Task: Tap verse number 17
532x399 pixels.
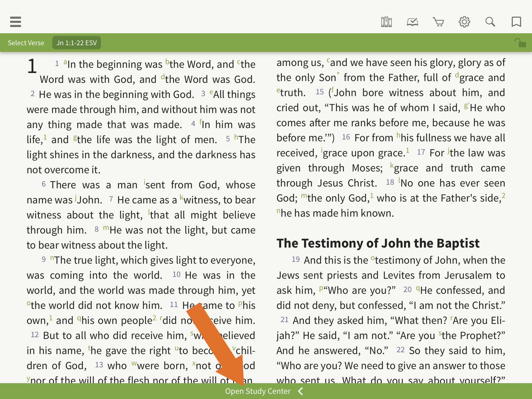Action: [x=421, y=152]
